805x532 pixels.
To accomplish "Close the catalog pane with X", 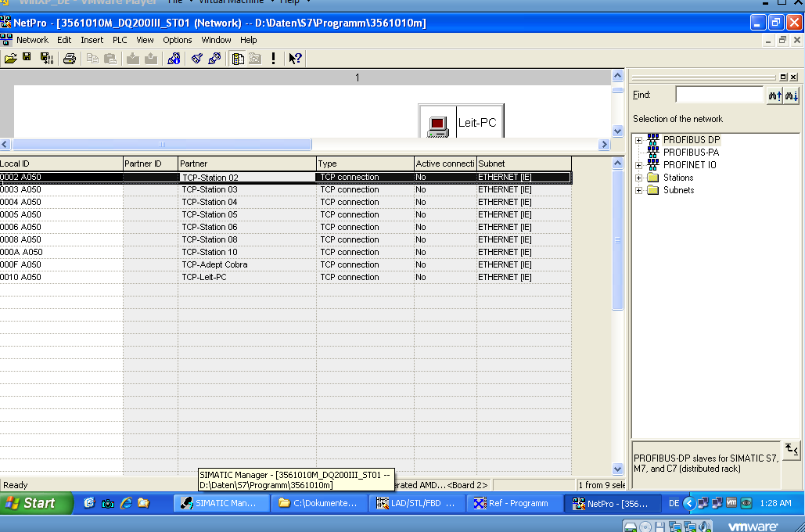I will [793, 77].
